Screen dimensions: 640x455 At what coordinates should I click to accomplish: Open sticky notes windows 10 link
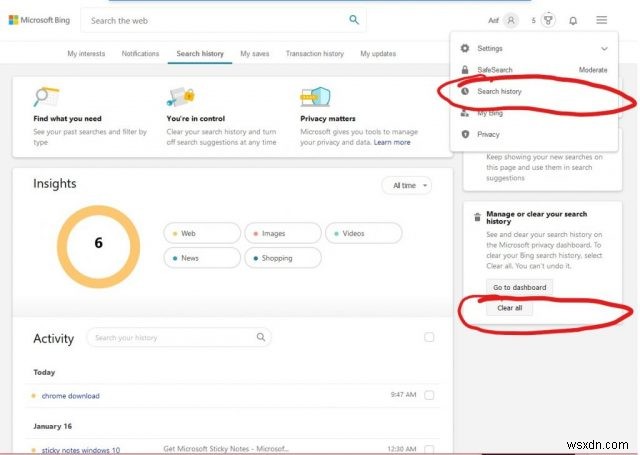pos(81,450)
